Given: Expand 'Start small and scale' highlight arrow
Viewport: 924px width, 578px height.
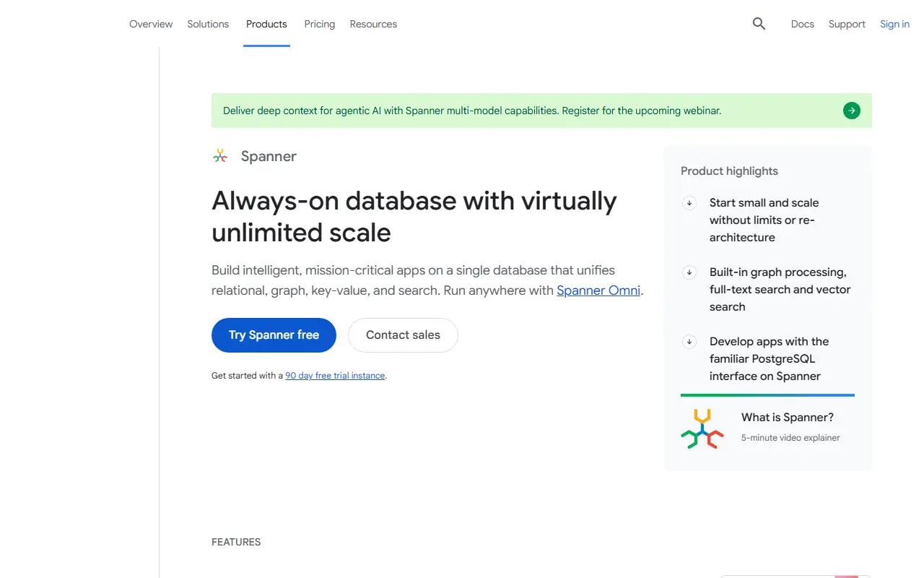Looking at the screenshot, I should coord(689,203).
